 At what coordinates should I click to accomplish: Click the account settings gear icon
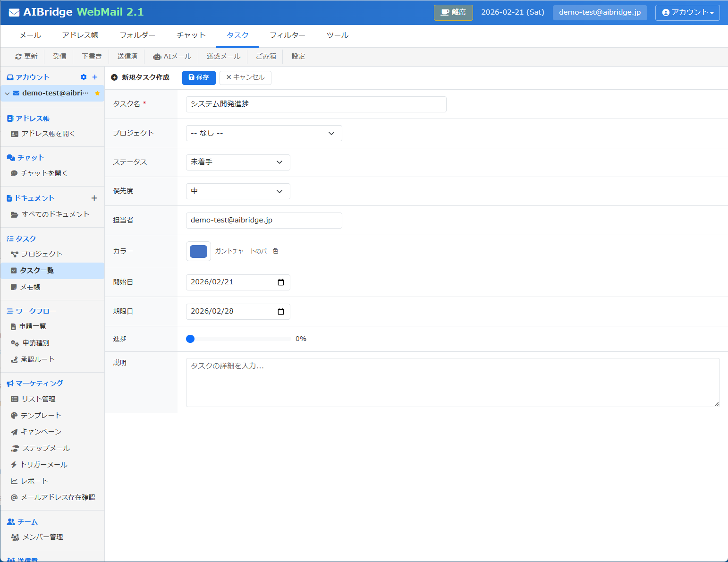point(84,77)
